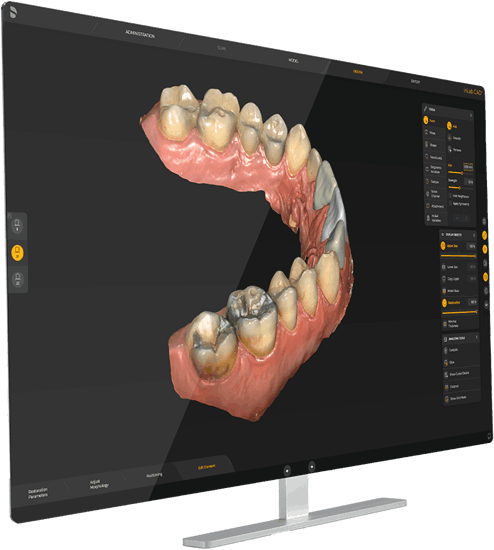Go to Positioning step
The height and width of the screenshot is (550, 494).
154,475
